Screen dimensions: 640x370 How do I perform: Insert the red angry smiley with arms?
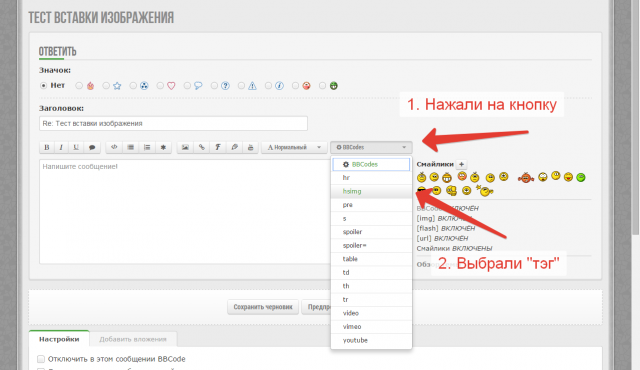(526, 177)
